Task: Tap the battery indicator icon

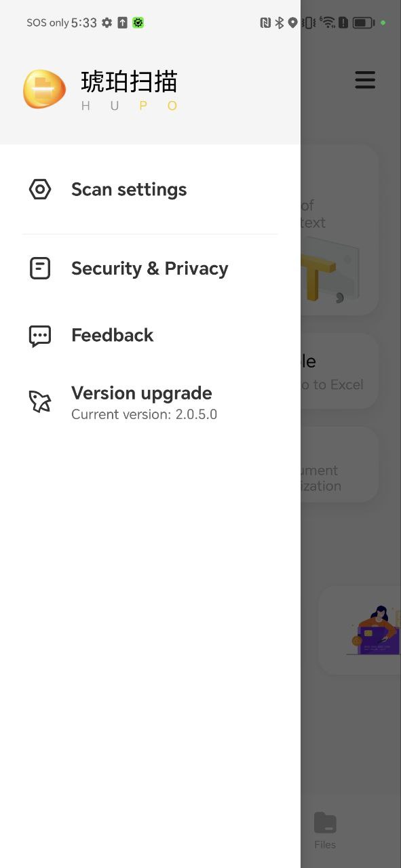Action: [x=363, y=22]
